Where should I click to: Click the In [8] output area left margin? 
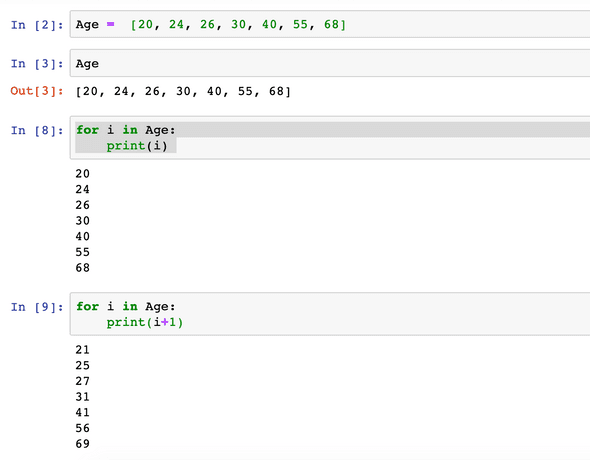coord(36,220)
